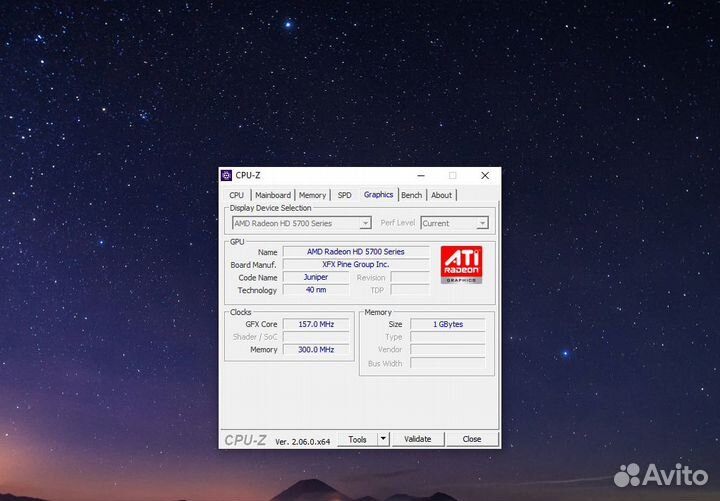Open the Mainboard tab
720x501 pixels.
pyautogui.click(x=272, y=195)
